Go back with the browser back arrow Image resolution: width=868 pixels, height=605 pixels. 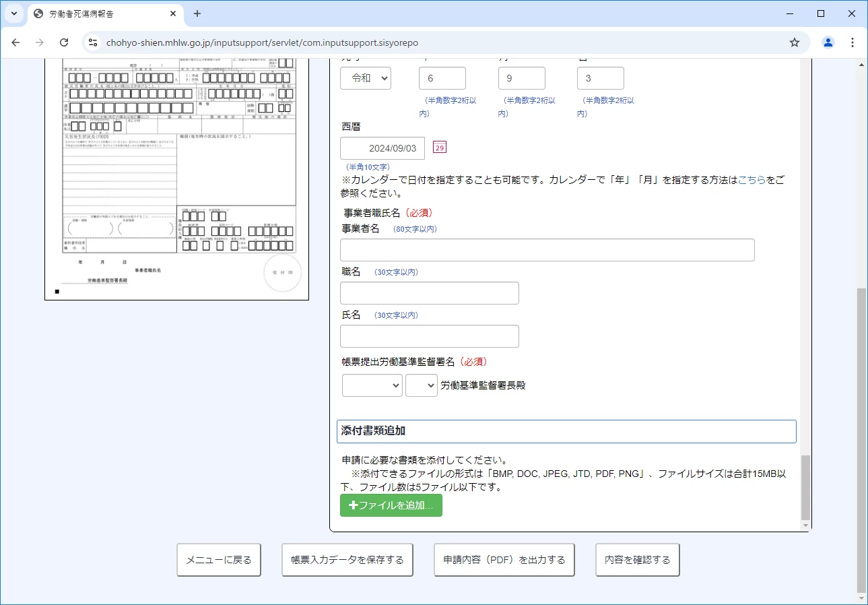(15, 42)
